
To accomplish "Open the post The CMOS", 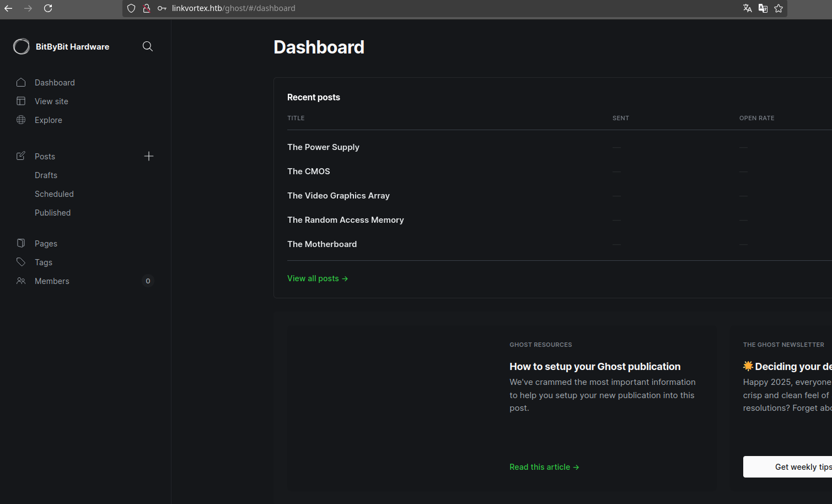I will [x=309, y=171].
